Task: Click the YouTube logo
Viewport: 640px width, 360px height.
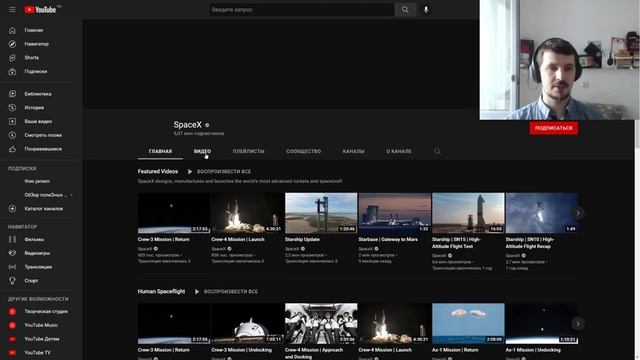Action: tap(40, 9)
